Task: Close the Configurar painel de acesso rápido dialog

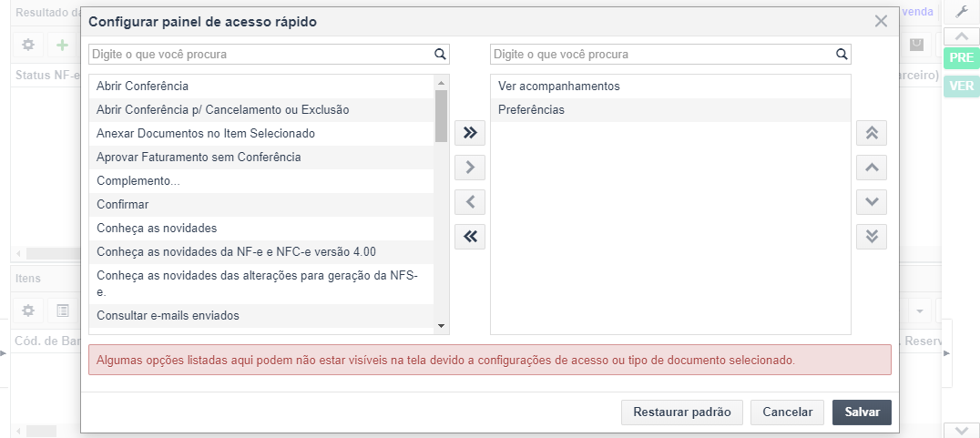Action: tap(882, 22)
